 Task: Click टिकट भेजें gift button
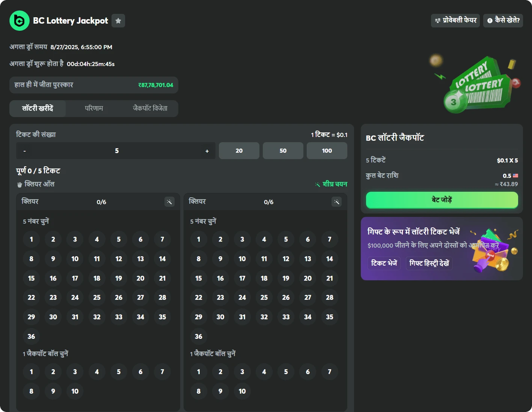click(384, 263)
